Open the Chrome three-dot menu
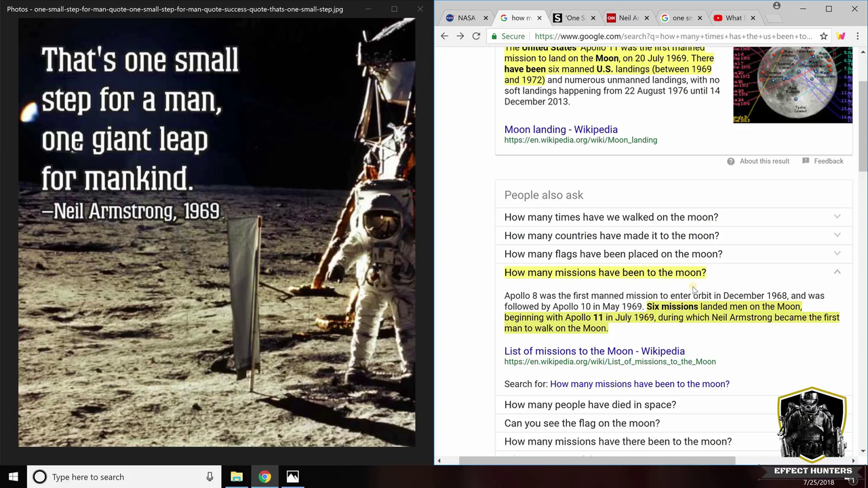This screenshot has width=868, height=488. point(858,36)
